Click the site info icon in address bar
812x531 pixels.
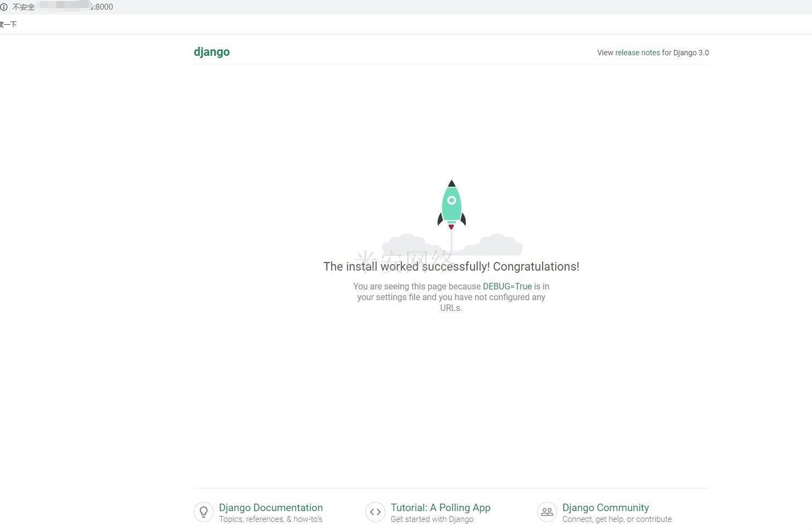click(4, 7)
